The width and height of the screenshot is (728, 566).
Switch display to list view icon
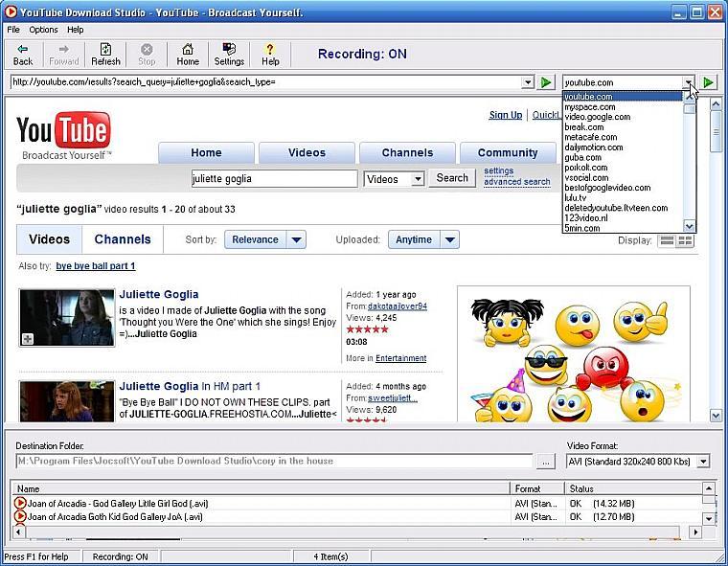pyautogui.click(x=668, y=240)
